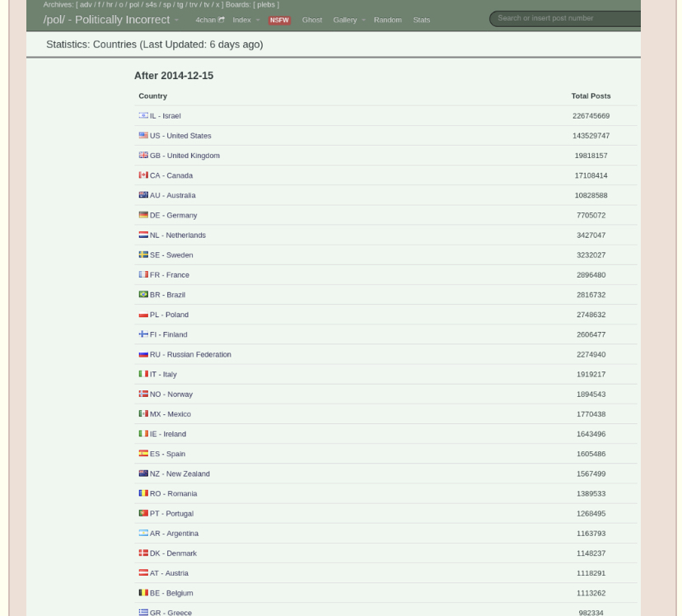Open the s4s archive link
This screenshot has width=682, height=616.
point(151,5)
